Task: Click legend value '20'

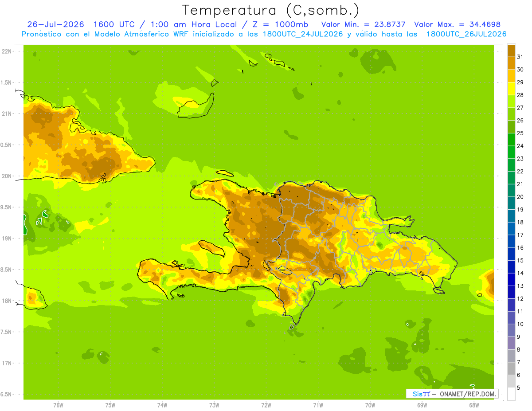Action: [x=520, y=197]
